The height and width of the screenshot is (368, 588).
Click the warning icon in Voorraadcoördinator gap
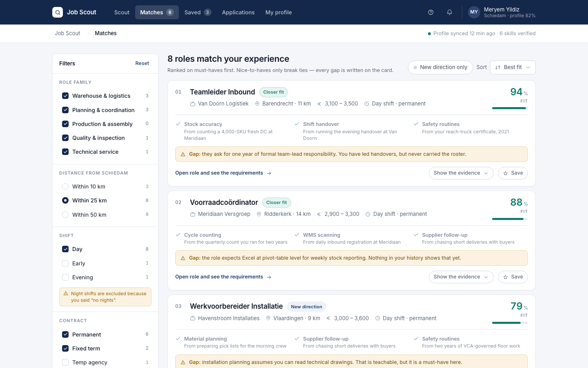(183, 258)
